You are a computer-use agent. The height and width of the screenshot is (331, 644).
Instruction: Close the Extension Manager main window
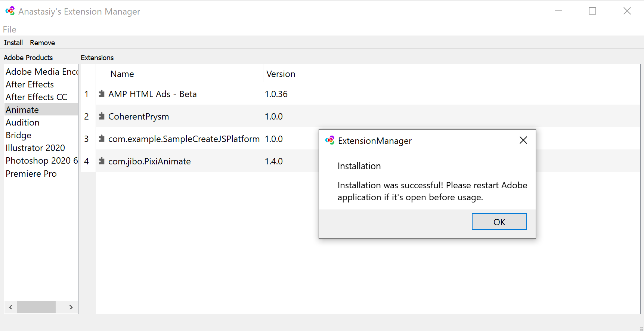(x=627, y=11)
